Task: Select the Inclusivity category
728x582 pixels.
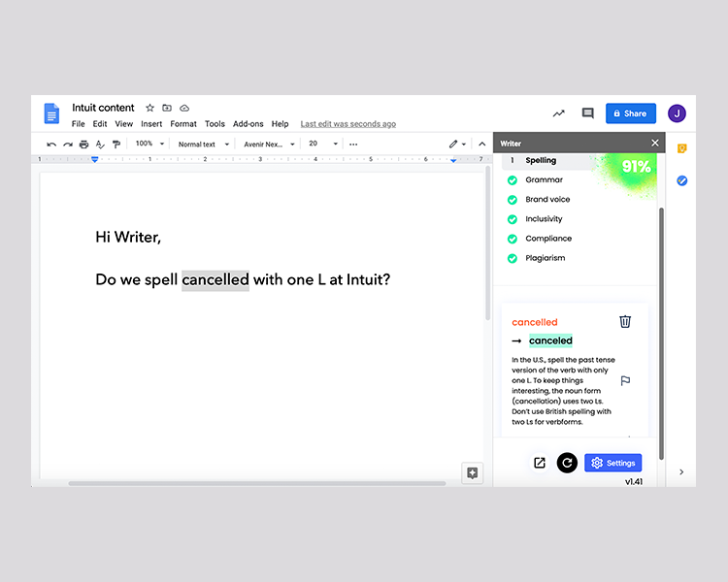Action: [x=544, y=218]
